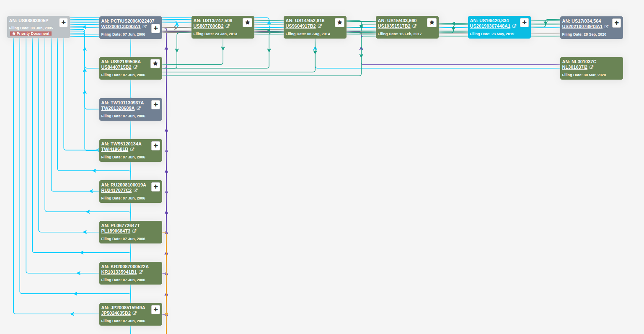Open the WO2006133393A1 patent link
The width and height of the screenshot is (644, 334).
122,26
